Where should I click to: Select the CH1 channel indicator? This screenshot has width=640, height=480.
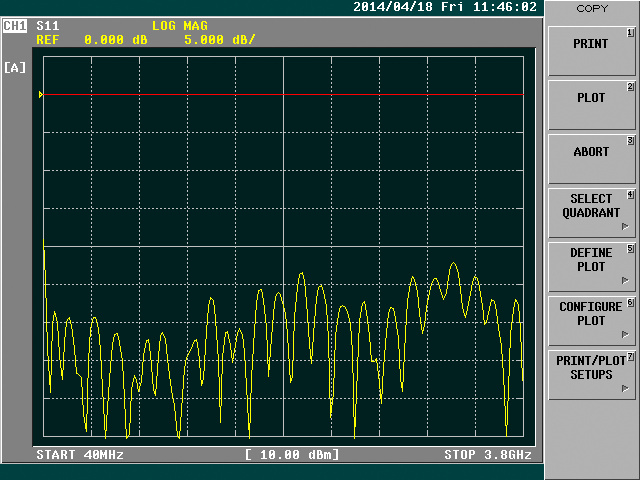pyautogui.click(x=15, y=25)
